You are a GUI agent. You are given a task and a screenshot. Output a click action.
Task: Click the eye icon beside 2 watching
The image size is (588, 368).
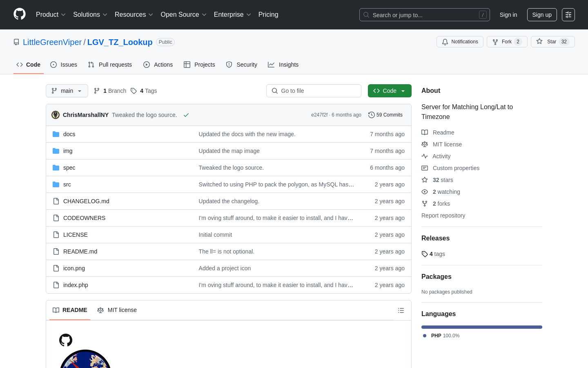425,192
